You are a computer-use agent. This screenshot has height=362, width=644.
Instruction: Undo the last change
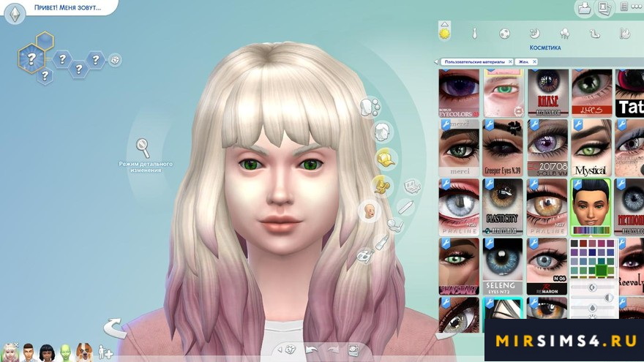(312, 350)
